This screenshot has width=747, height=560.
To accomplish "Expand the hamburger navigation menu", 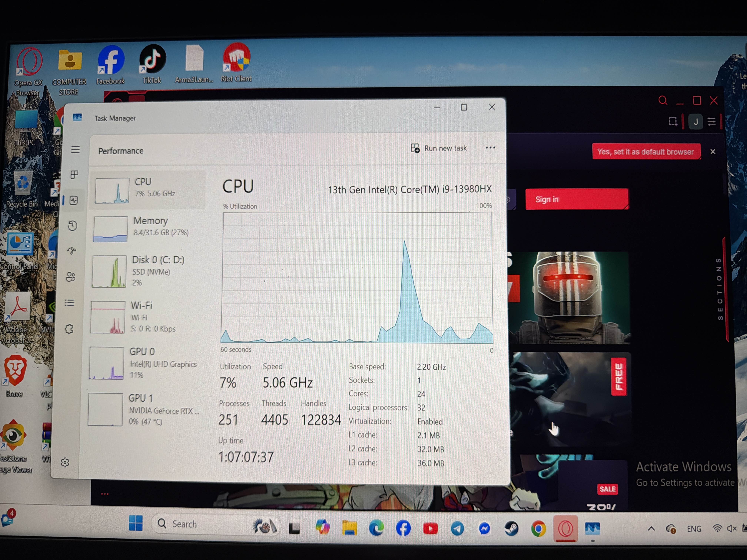I will pos(75,149).
